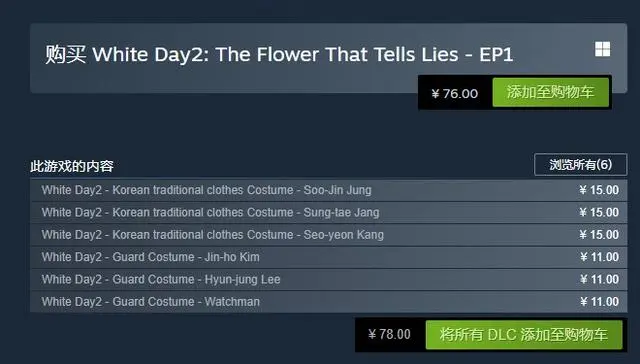
Task: Click the purchase title White Day2 heading
Action: click(x=279, y=55)
